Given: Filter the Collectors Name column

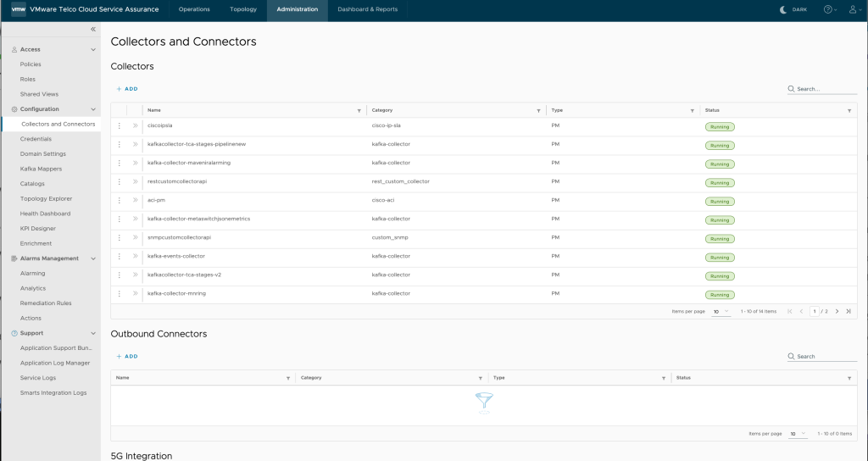Looking at the screenshot, I should [359, 110].
